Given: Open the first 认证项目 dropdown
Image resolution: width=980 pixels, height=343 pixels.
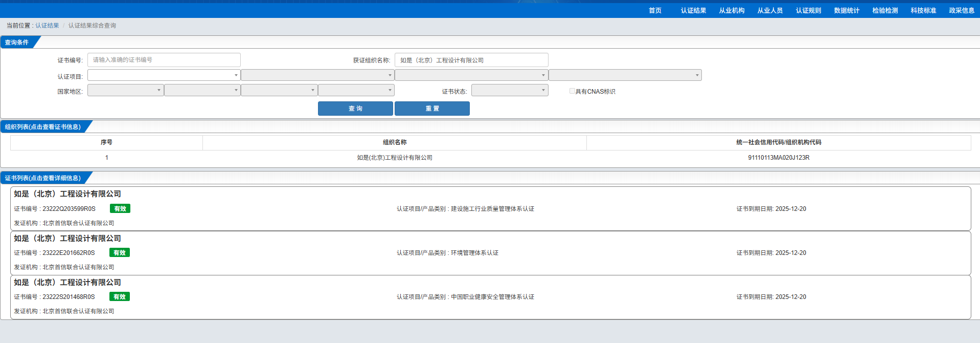Looking at the screenshot, I should click(164, 75).
